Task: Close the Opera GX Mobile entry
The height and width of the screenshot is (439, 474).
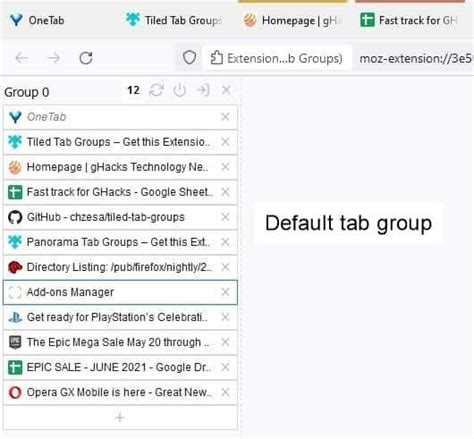Action: 225,392
